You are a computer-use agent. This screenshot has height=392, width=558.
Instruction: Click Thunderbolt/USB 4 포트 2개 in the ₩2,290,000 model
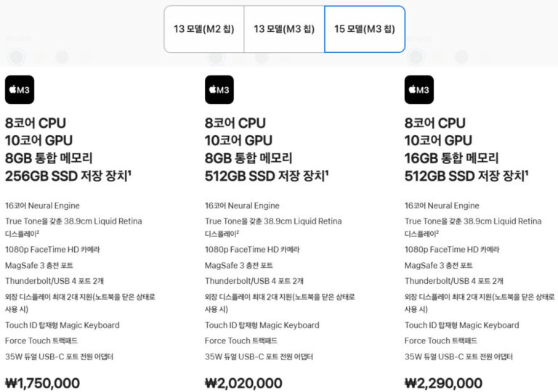click(453, 281)
